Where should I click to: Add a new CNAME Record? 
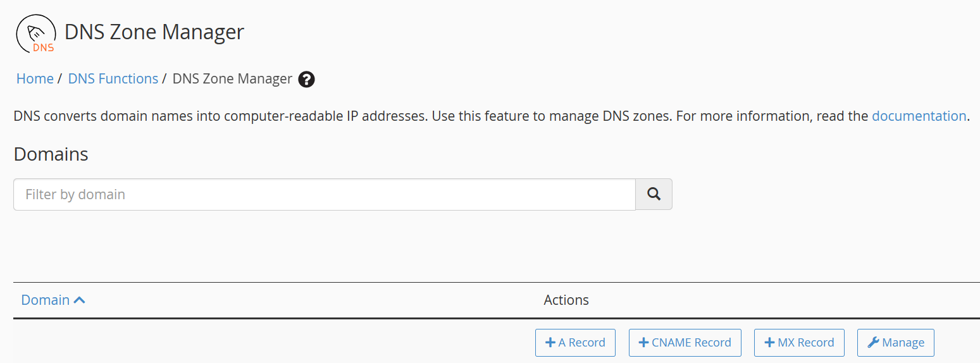tap(685, 342)
